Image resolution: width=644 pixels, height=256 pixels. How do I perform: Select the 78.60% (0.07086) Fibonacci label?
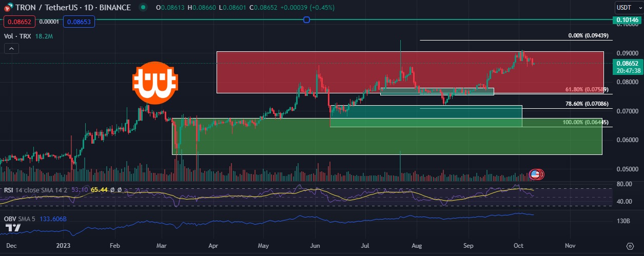coord(587,104)
